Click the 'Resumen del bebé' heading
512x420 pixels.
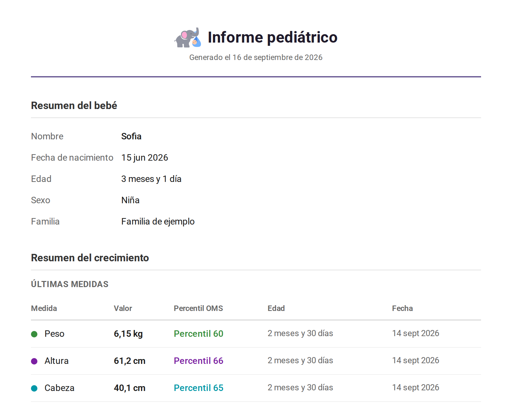click(74, 105)
